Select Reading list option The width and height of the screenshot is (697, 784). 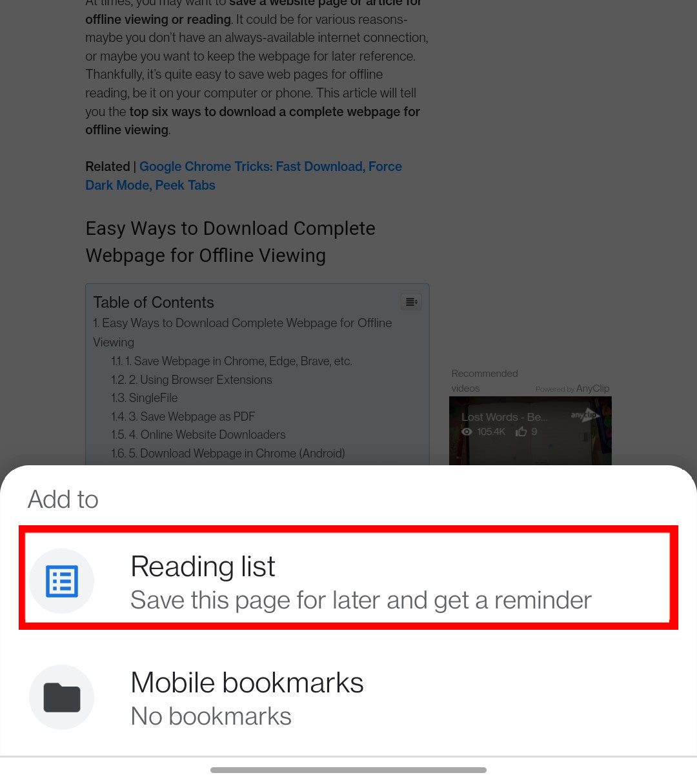(x=348, y=578)
